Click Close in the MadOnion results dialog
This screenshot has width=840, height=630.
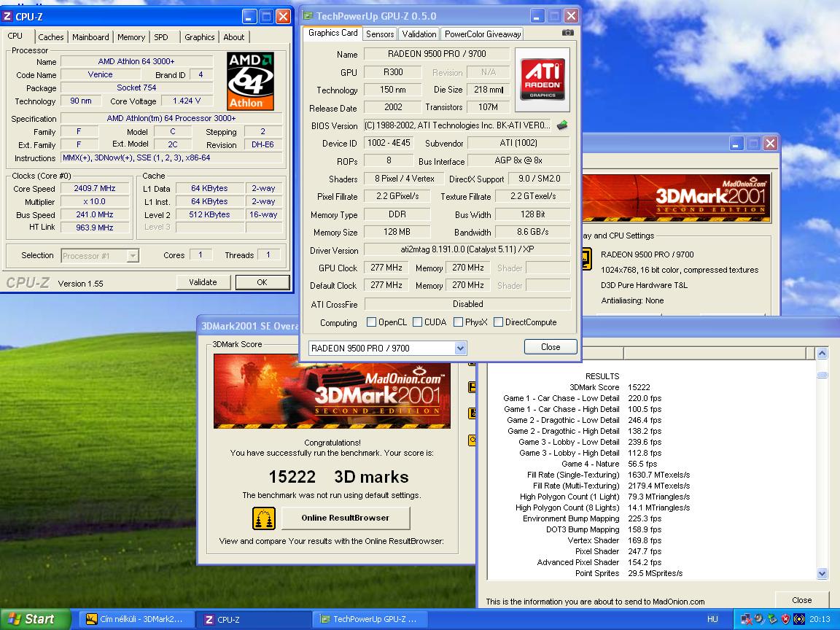click(802, 600)
